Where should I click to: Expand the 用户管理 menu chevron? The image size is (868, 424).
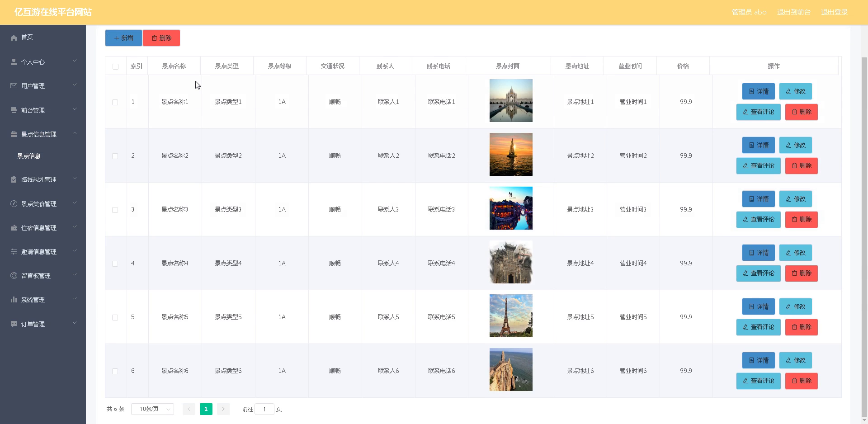coord(75,85)
